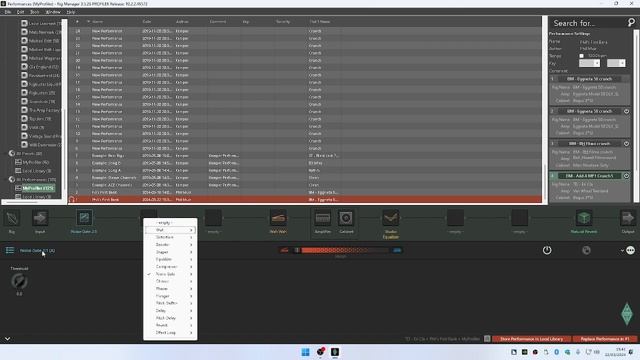
Task: Expand the Reverb submenu
Action: click(x=170, y=326)
